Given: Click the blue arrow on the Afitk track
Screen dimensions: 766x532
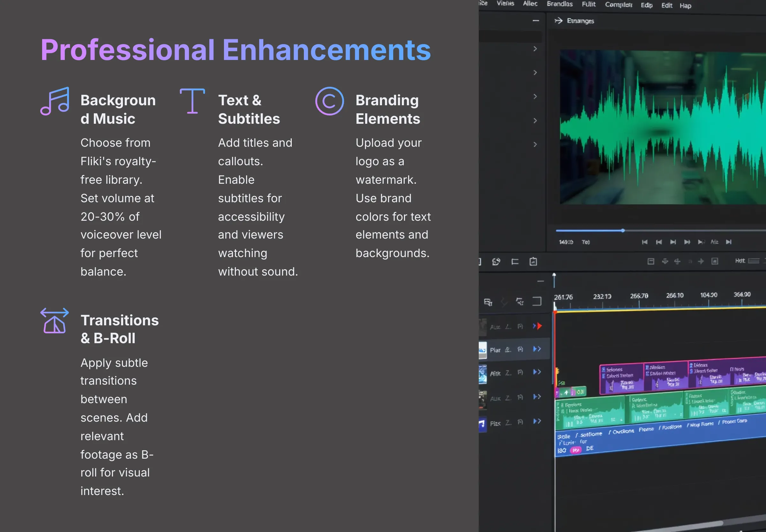Looking at the screenshot, I should 537,372.
